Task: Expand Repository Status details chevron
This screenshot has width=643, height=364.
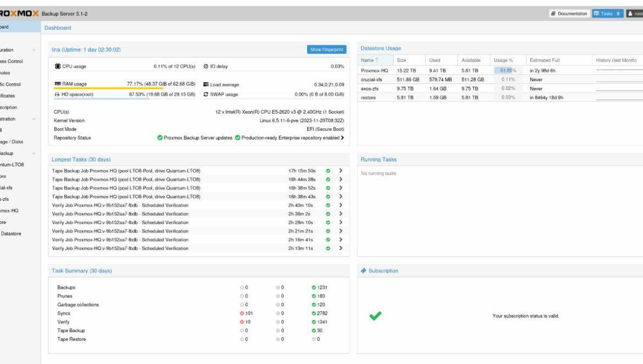Action: coord(342,138)
